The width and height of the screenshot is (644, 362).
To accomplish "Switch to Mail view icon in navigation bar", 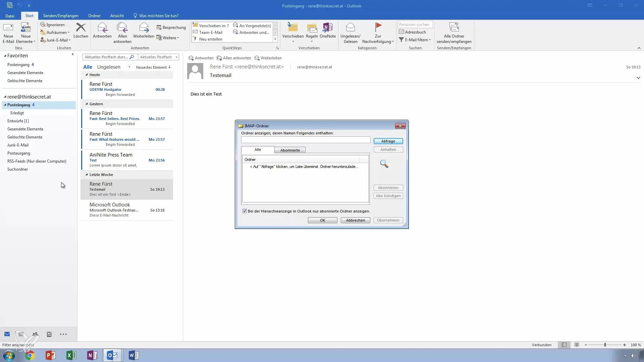I will pyautogui.click(x=7, y=334).
